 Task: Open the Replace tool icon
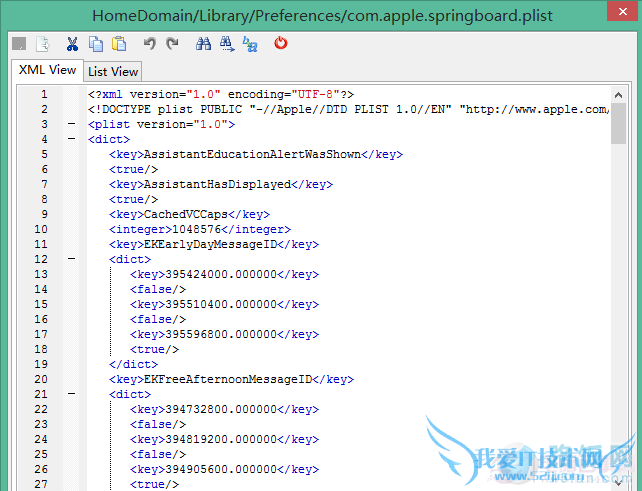250,44
